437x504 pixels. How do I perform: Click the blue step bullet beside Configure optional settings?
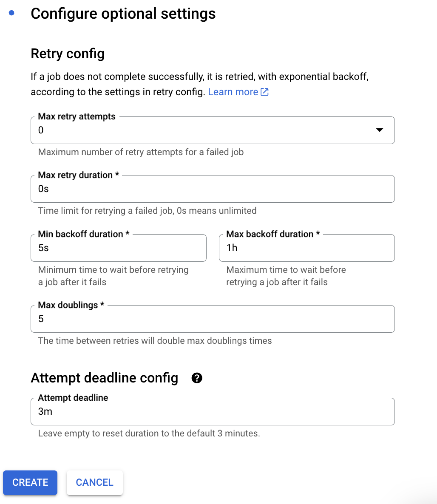(x=12, y=13)
